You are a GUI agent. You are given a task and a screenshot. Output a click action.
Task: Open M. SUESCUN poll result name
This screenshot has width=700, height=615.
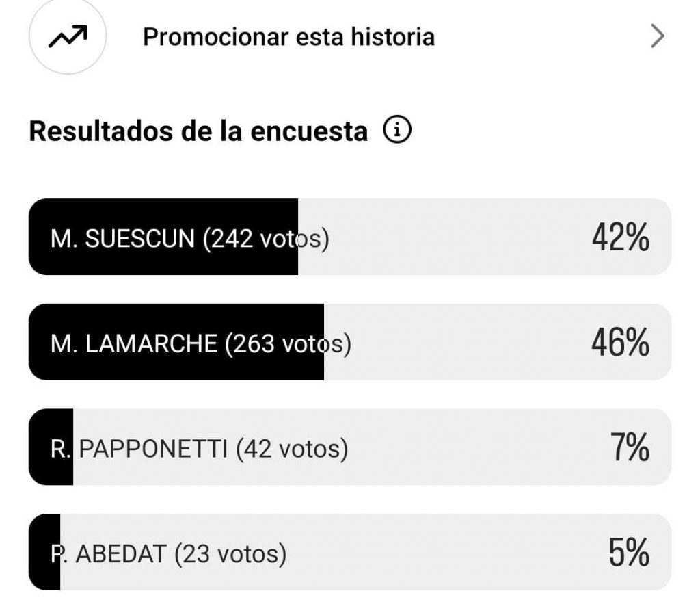[123, 239]
